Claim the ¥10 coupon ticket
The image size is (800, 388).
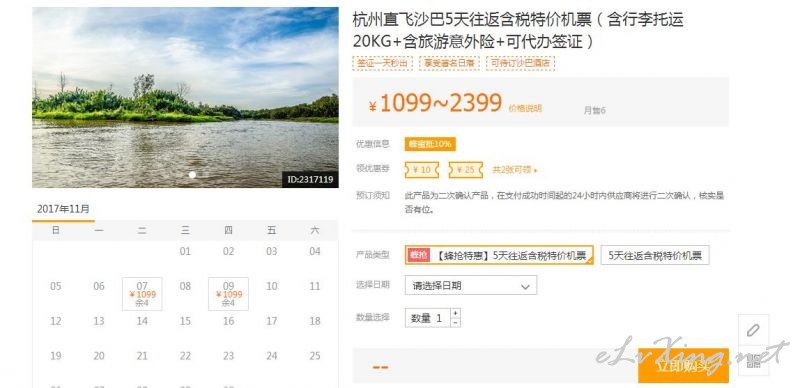click(x=421, y=170)
